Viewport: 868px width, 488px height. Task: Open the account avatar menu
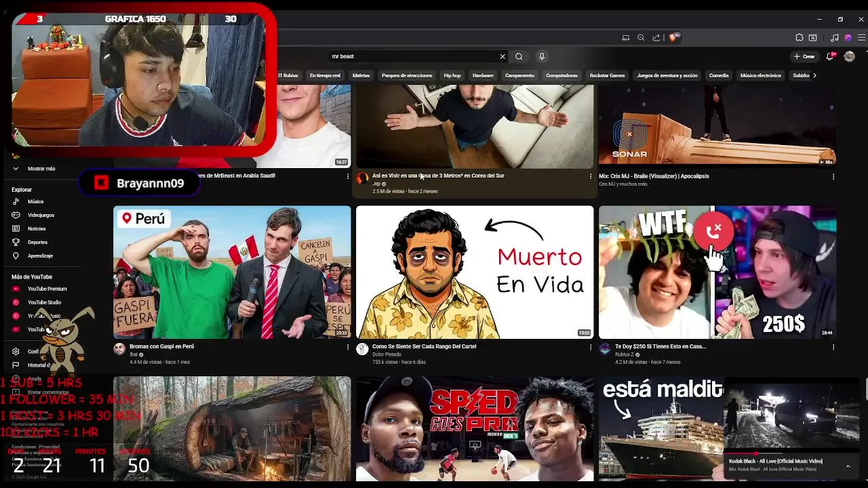pyautogui.click(x=850, y=56)
